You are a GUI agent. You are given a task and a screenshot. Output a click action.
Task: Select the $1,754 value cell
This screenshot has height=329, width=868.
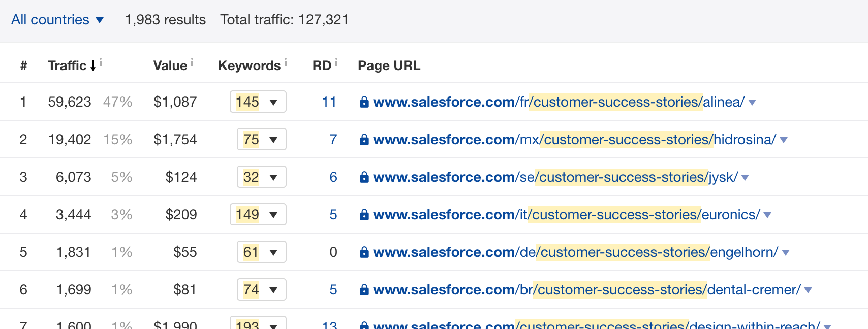point(175,140)
